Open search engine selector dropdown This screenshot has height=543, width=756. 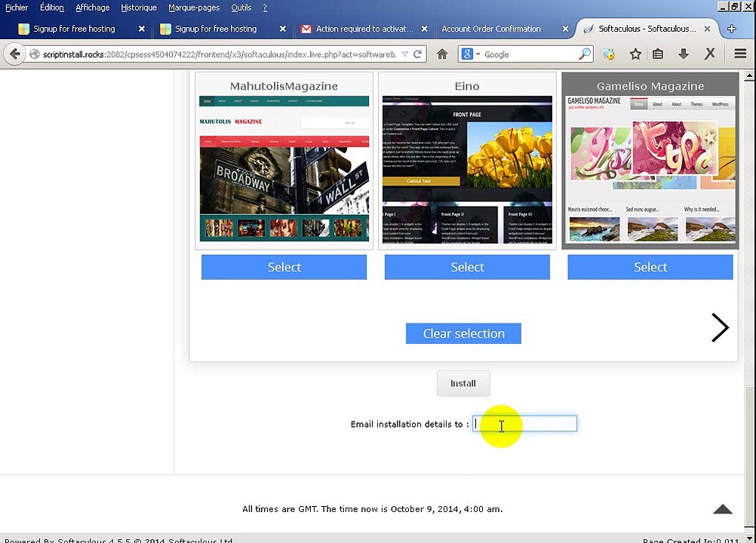471,54
